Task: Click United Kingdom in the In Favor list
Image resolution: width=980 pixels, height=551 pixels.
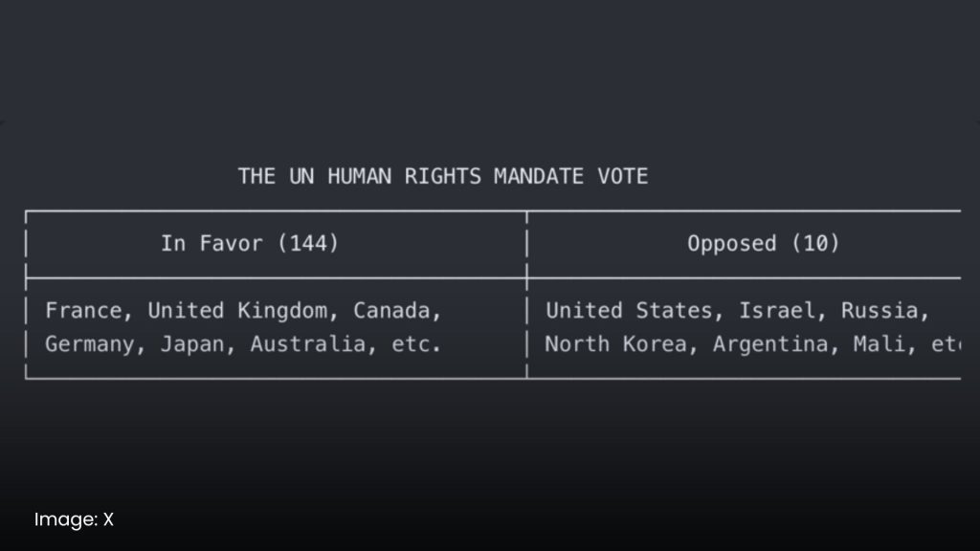Action: click(237, 311)
